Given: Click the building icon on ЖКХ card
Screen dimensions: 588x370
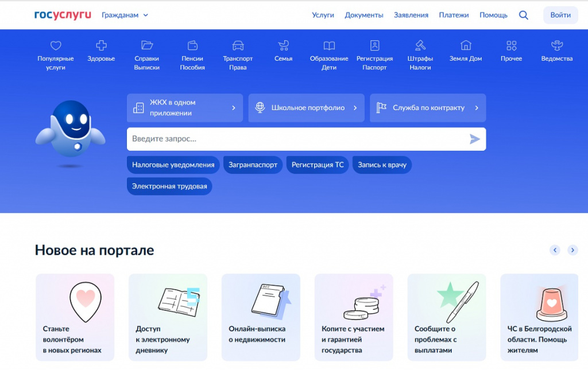Looking at the screenshot, I should (138, 108).
